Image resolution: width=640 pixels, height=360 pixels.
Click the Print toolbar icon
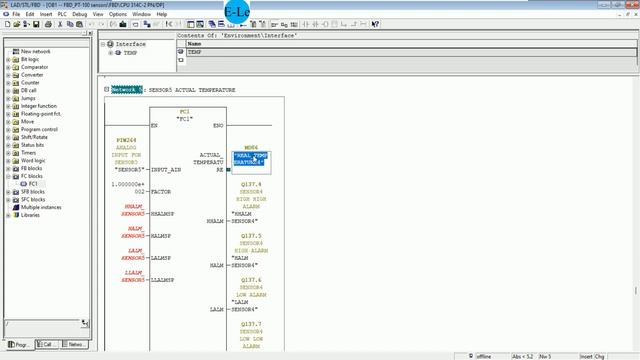[x=48, y=24]
